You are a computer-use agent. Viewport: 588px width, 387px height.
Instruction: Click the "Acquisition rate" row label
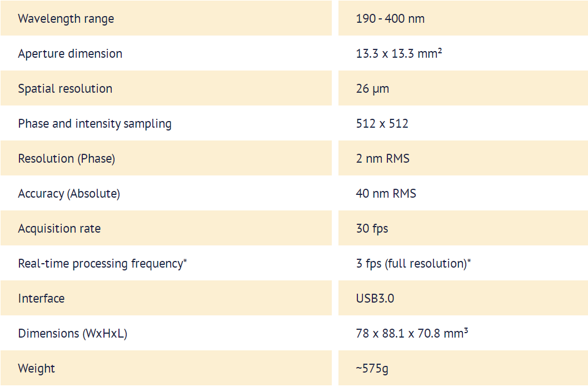(x=59, y=228)
